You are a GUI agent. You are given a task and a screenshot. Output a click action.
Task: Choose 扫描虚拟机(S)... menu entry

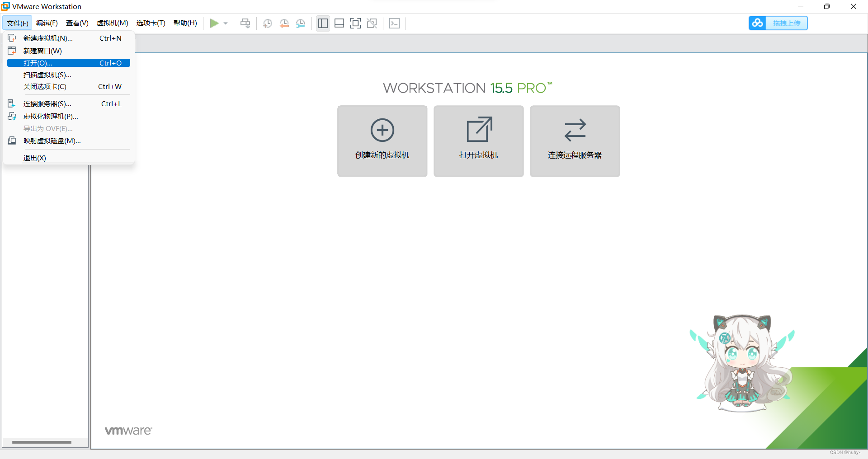pyautogui.click(x=69, y=75)
